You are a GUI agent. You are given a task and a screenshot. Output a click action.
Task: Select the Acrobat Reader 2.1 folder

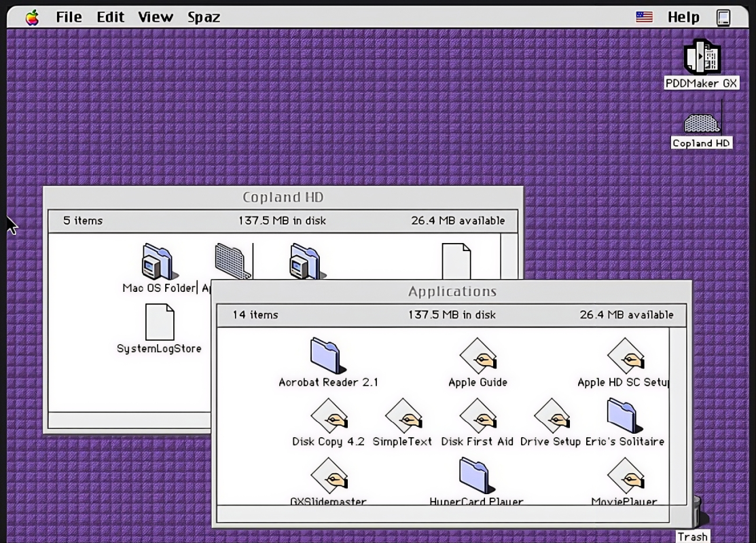(328, 356)
